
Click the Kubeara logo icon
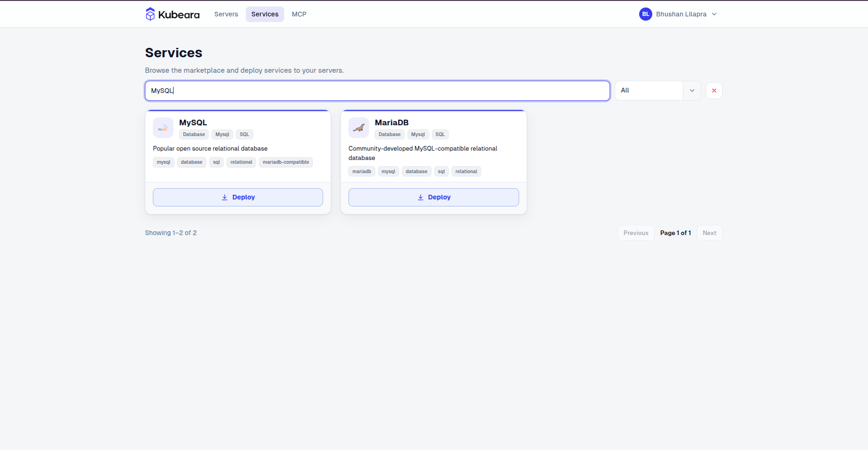(150, 14)
